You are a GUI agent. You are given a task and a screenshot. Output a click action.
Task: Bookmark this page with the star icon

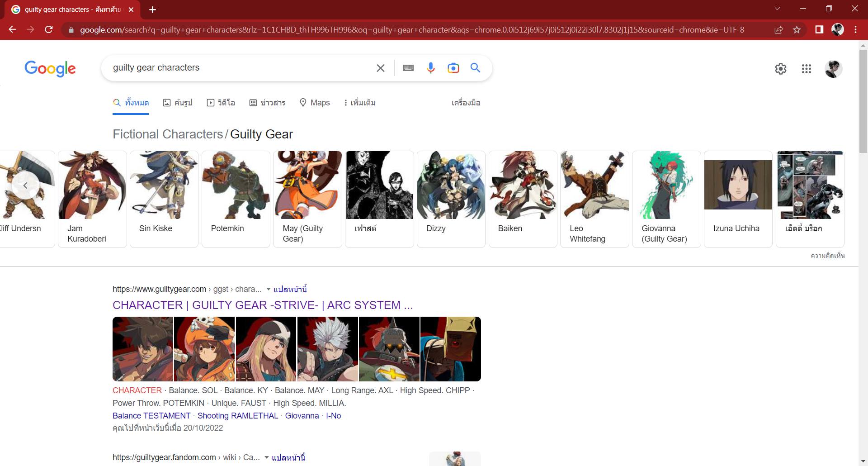point(797,30)
